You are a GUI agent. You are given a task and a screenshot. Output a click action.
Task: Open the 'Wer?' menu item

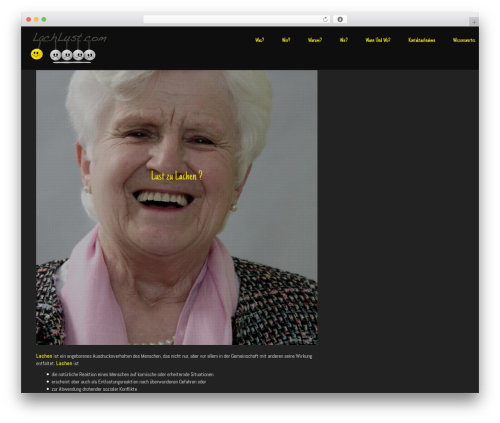pos(344,40)
